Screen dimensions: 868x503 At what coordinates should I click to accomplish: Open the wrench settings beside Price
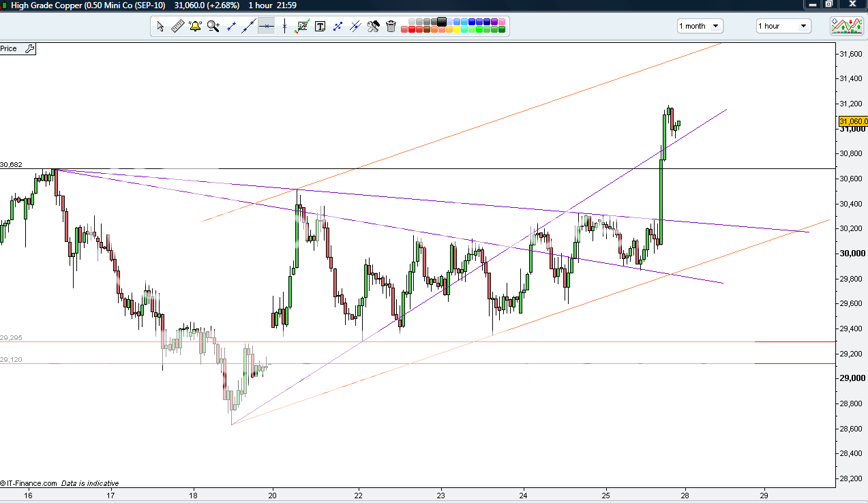pyautogui.click(x=29, y=48)
